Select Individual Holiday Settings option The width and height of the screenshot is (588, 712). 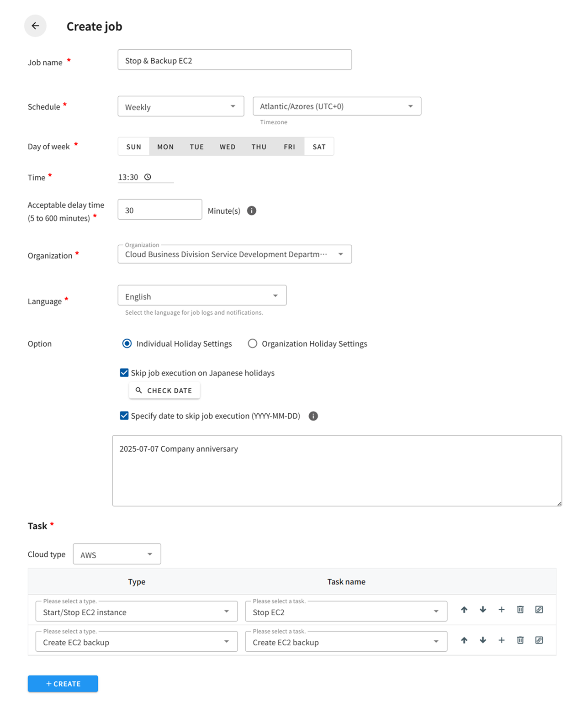coord(127,343)
